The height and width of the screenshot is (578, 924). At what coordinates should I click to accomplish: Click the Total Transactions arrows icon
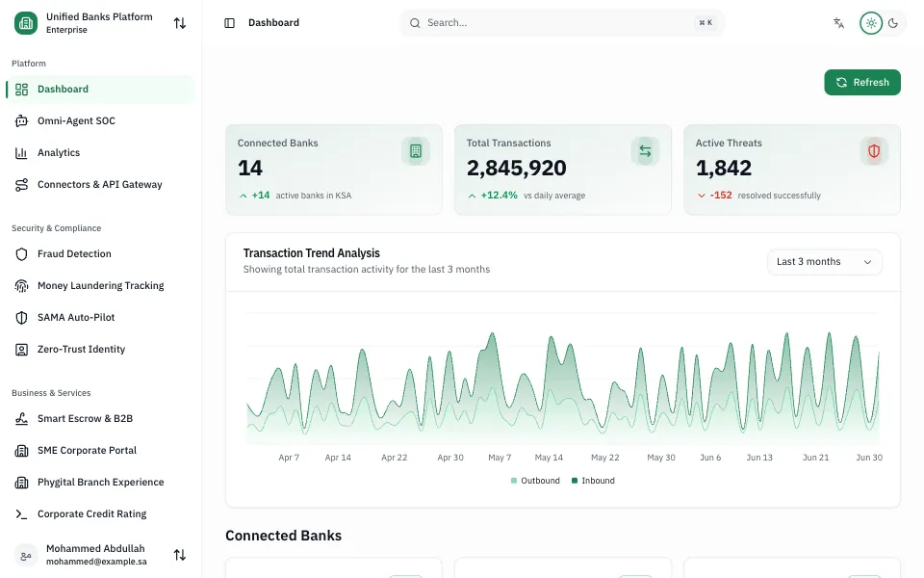[x=645, y=151]
